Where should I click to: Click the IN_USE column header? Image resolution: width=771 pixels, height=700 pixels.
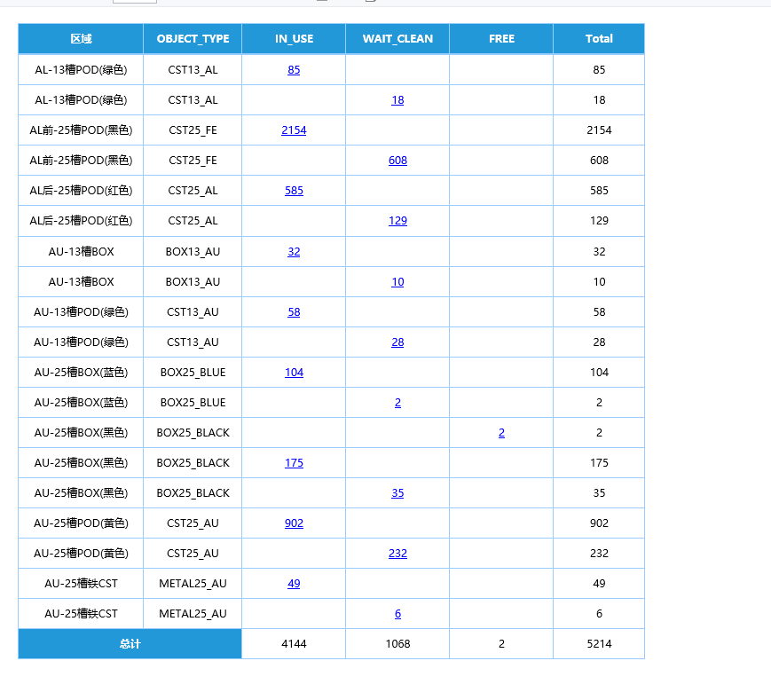click(x=294, y=39)
